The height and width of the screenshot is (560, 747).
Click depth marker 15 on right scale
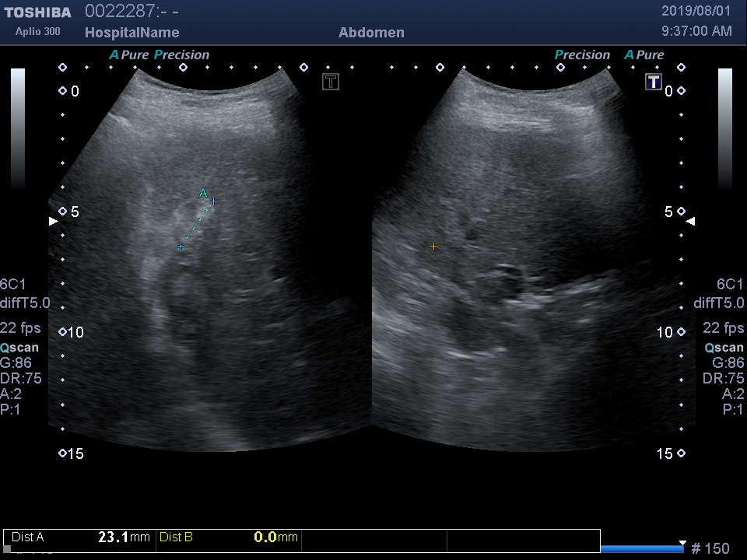click(x=665, y=453)
